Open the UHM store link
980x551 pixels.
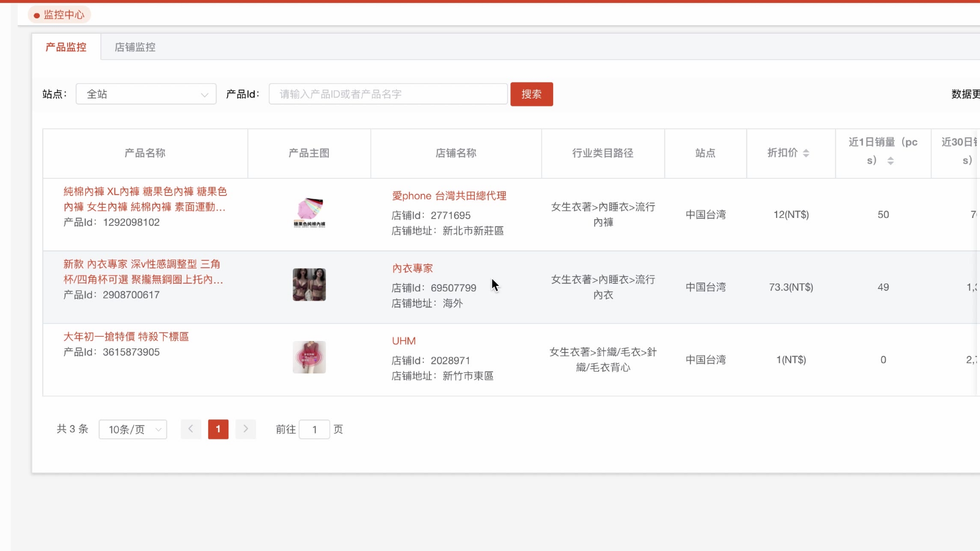click(x=404, y=341)
